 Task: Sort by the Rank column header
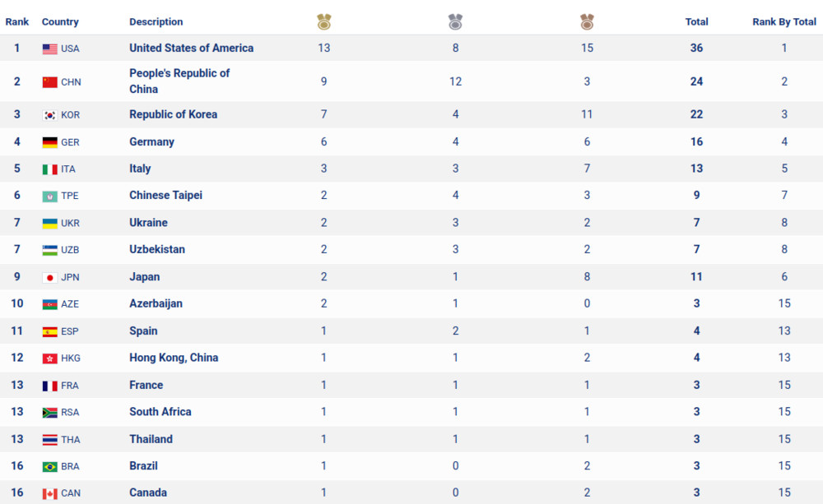16,21
